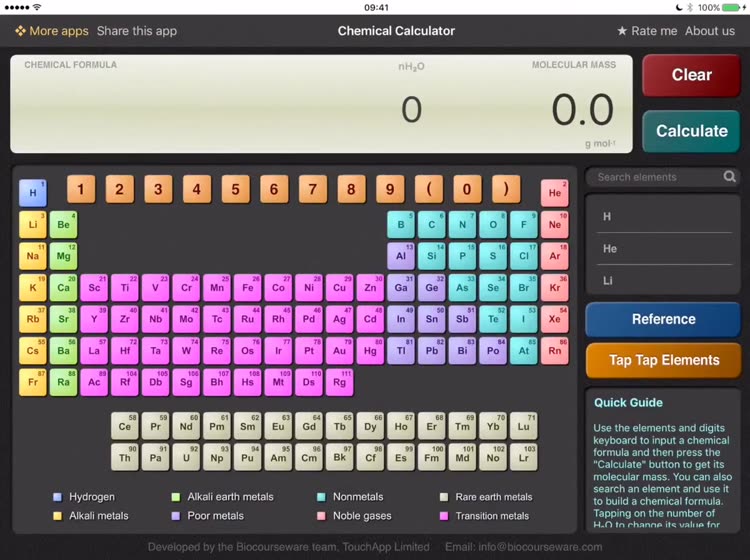Click the Hydrogen legend swatch

(58, 497)
